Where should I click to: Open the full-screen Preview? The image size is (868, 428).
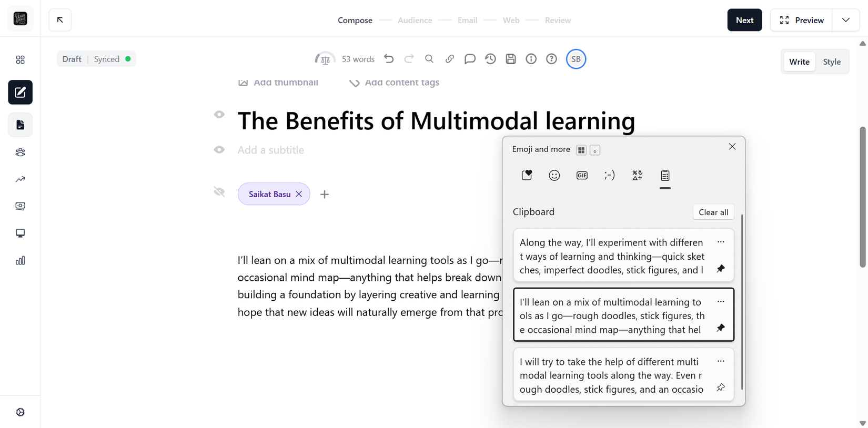(x=802, y=20)
